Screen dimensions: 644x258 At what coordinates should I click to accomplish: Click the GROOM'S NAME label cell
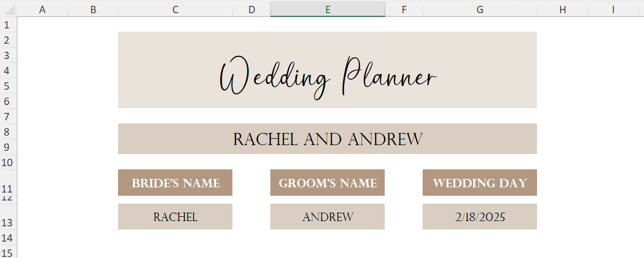click(x=327, y=183)
